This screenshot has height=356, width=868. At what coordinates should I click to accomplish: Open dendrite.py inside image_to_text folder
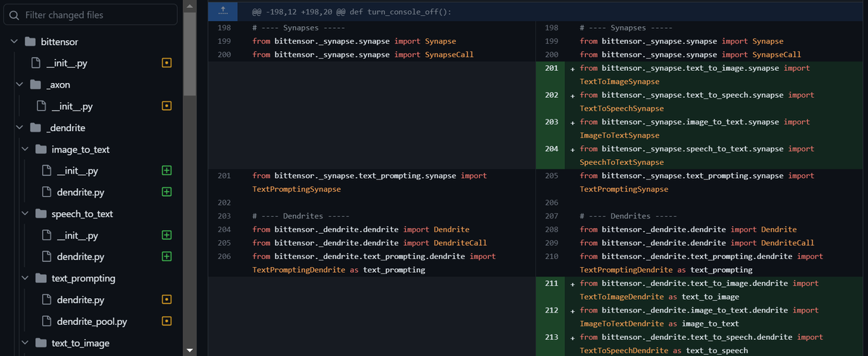(81, 192)
